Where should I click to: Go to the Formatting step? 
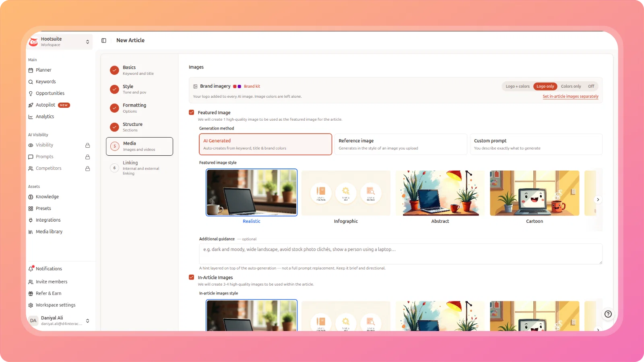point(139,108)
